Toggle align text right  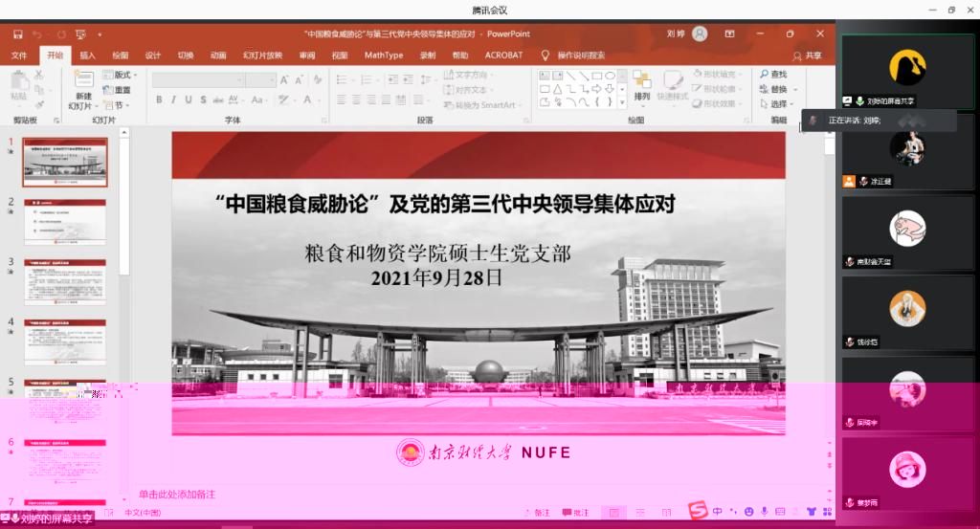(x=372, y=99)
